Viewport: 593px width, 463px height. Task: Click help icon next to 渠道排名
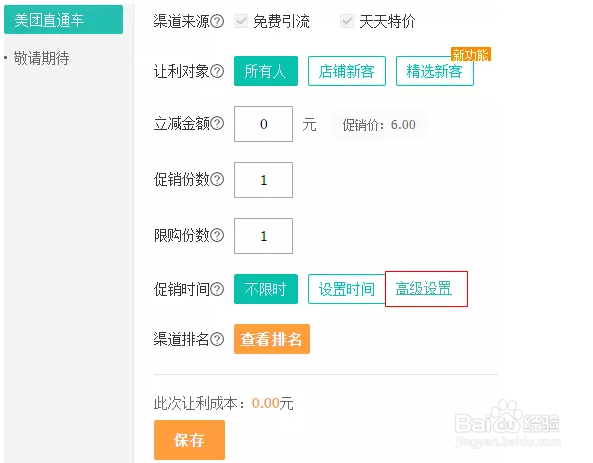coord(217,339)
